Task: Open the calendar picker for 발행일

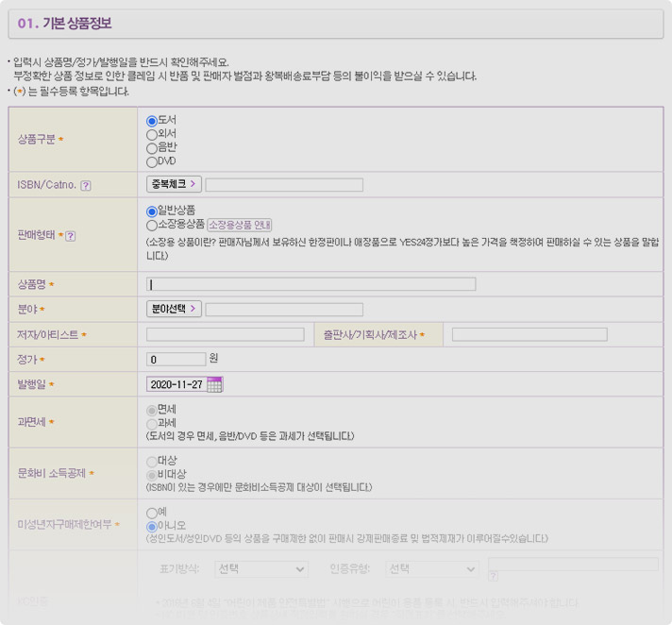Action: (214, 384)
